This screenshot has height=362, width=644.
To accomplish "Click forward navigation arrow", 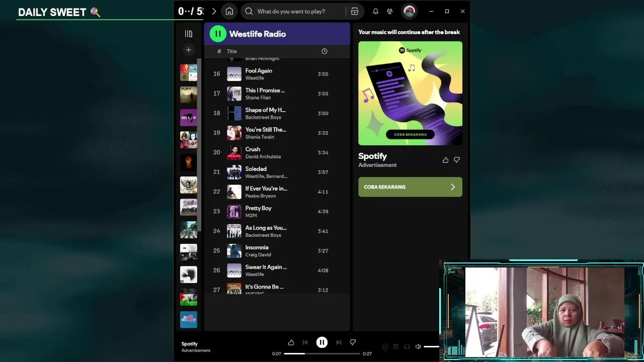I will [214, 11].
